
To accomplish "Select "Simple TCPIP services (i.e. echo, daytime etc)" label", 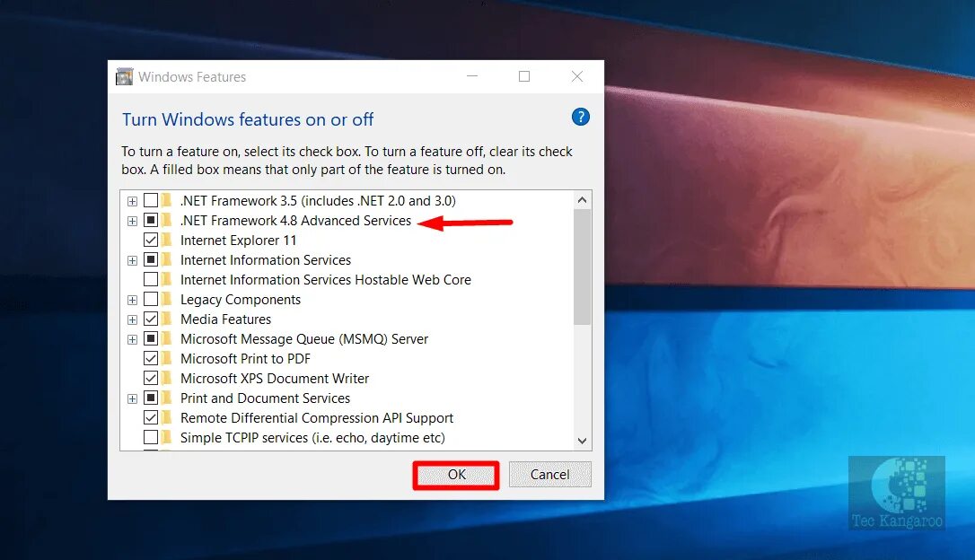I will pos(312,438).
